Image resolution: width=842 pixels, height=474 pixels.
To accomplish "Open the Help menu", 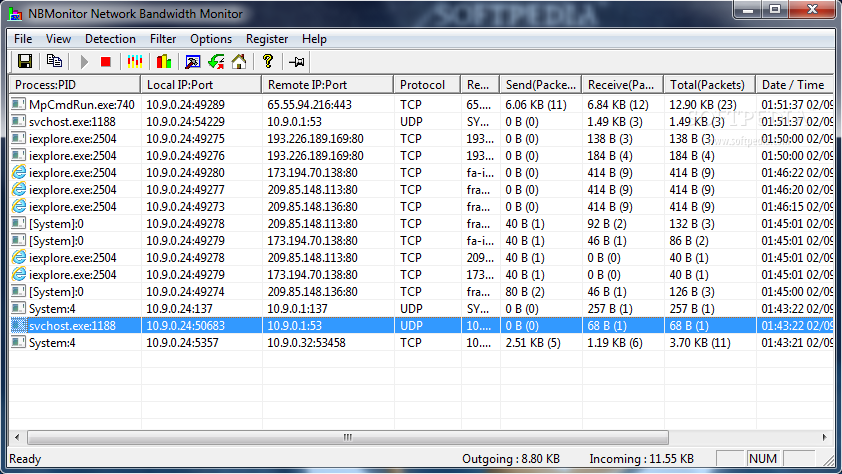I will click(314, 39).
